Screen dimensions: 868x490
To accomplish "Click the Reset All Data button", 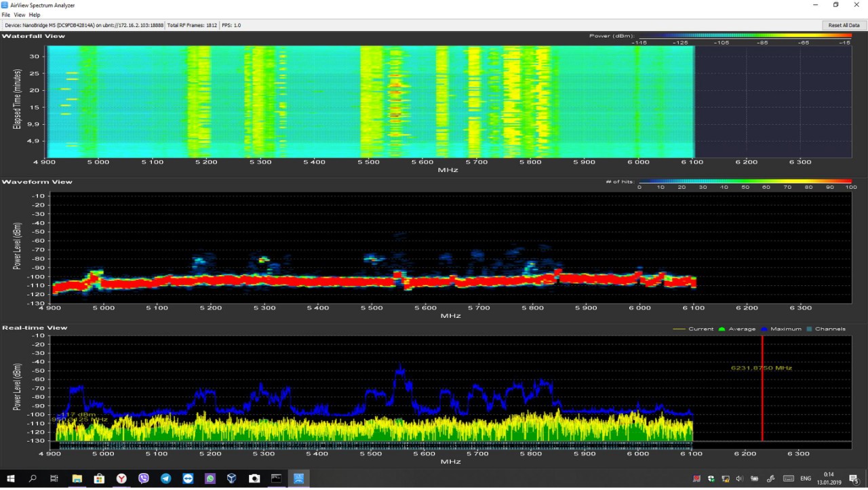I will [844, 25].
